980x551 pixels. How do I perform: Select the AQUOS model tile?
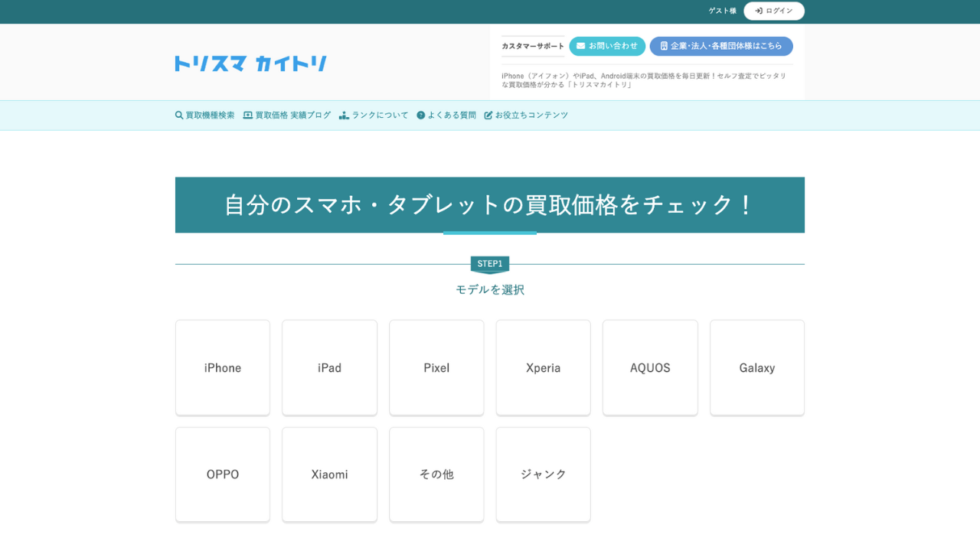650,368
